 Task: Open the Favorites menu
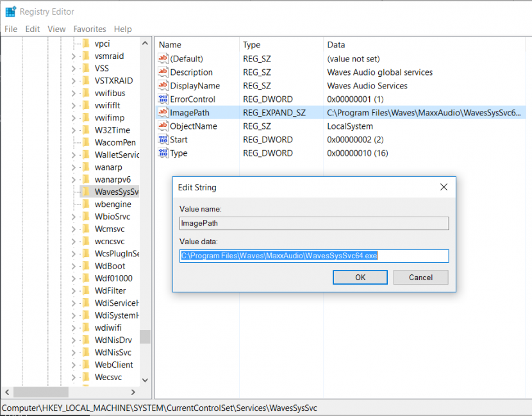(x=89, y=29)
